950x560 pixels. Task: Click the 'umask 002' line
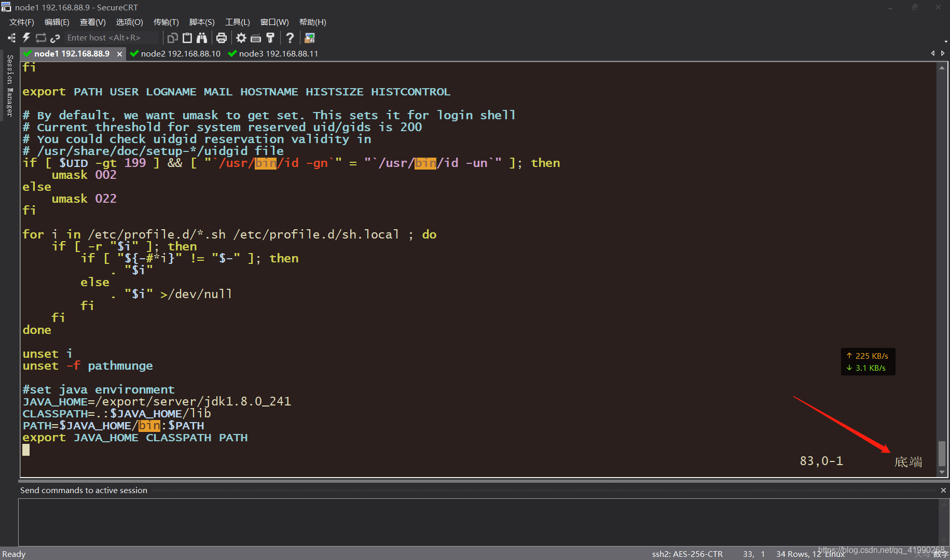[84, 175]
